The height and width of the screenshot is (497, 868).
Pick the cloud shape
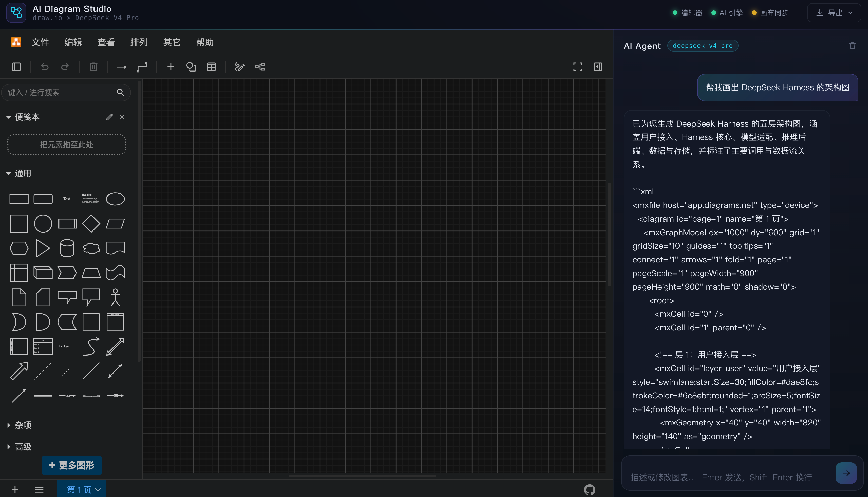(x=91, y=248)
